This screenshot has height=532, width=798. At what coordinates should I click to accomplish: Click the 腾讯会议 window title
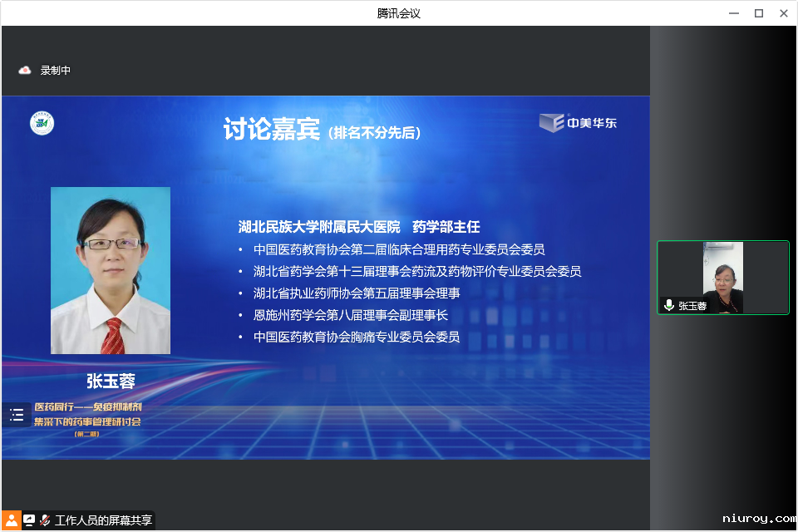[x=399, y=13]
